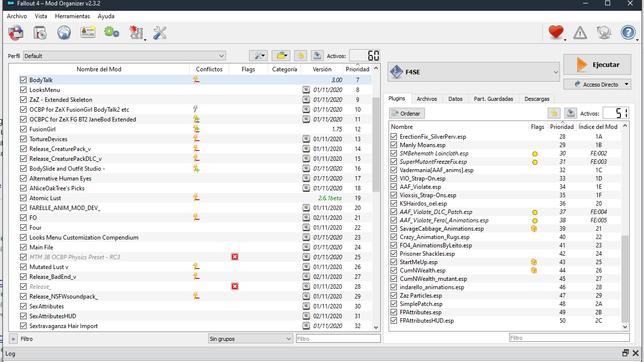Switch to the Part. Guardadas tab
This screenshot has height=362, width=644.
tap(493, 99)
